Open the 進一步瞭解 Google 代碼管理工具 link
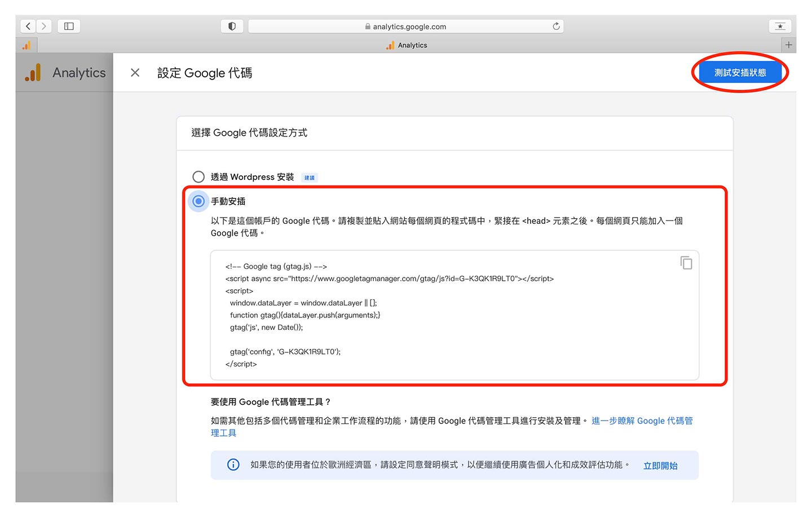Screen dimensions: 812x517 [642, 421]
